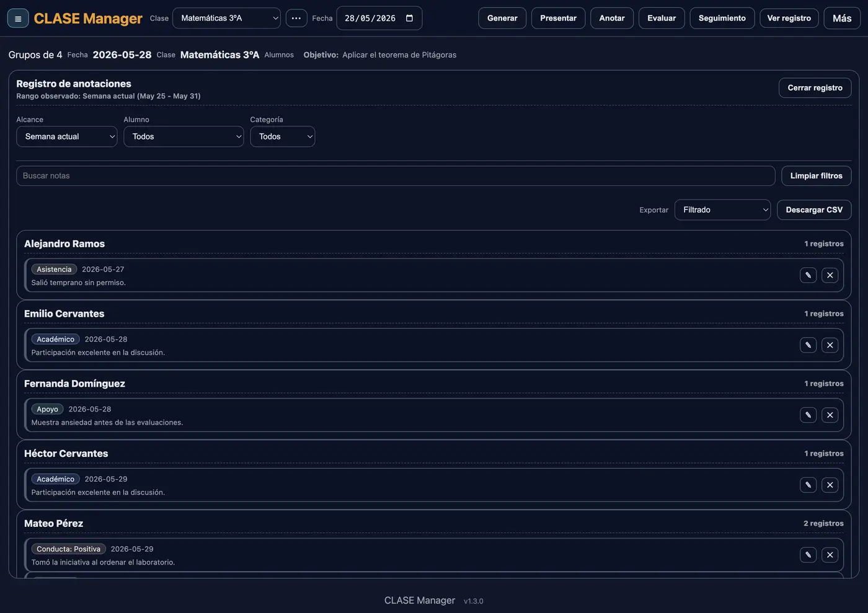This screenshot has height=613, width=868.
Task: Open the Exportar Filtrado dropdown
Action: 722,209
